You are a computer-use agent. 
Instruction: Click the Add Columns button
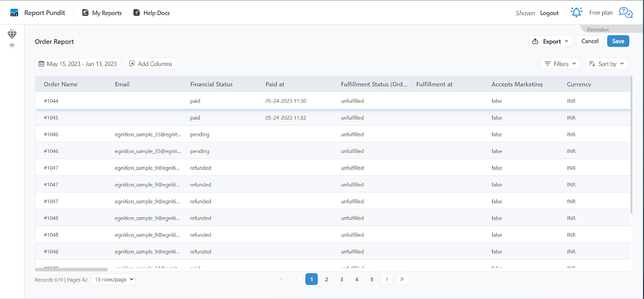point(151,64)
